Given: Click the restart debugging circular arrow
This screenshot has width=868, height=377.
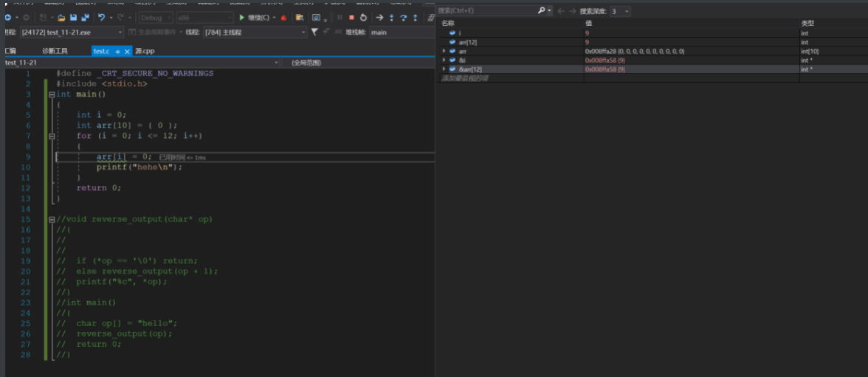Looking at the screenshot, I should (363, 17).
